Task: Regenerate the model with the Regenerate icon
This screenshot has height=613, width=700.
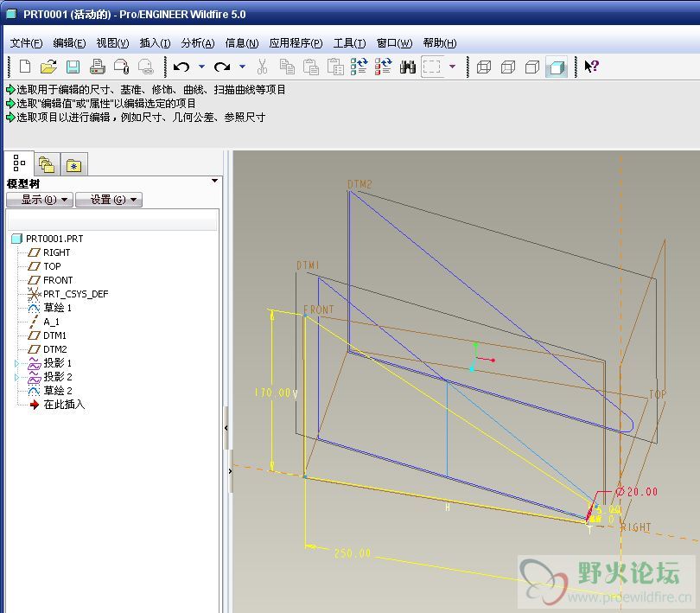Action: point(360,67)
